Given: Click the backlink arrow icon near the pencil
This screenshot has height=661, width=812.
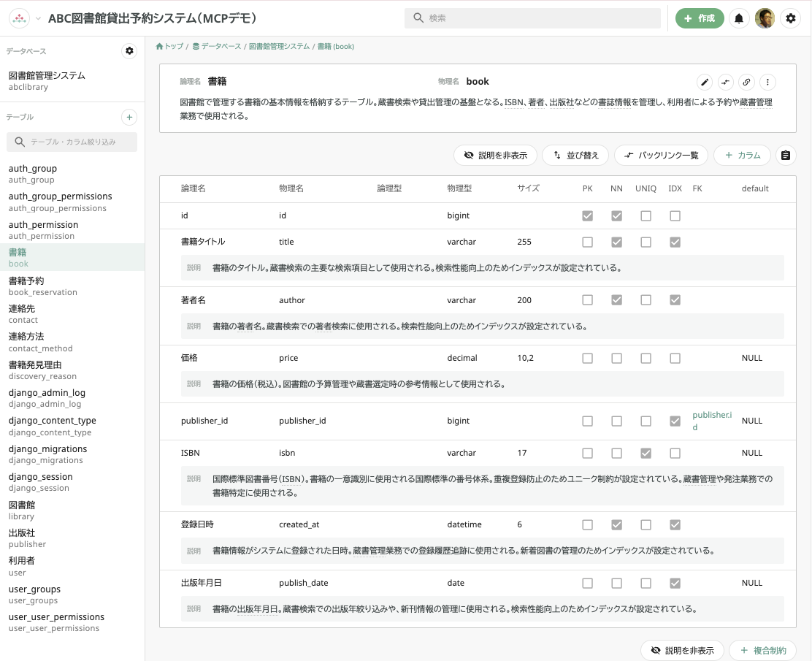Looking at the screenshot, I should pyautogui.click(x=725, y=83).
